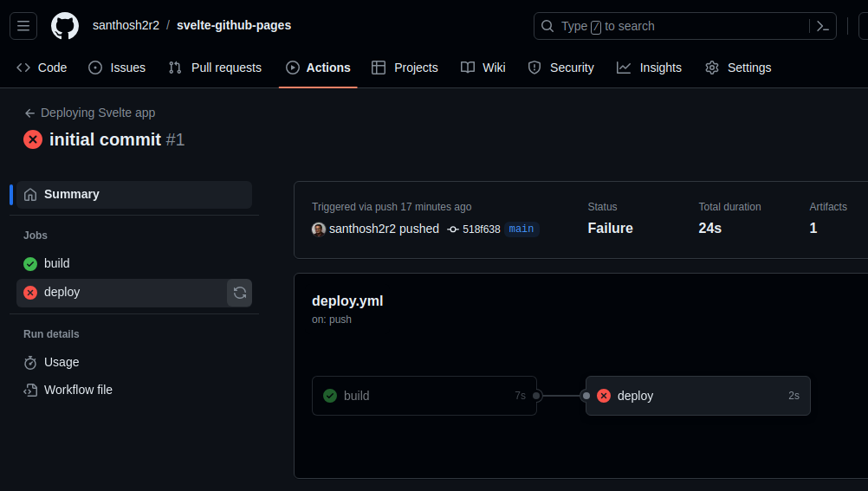Open the Code tab

tap(42, 68)
